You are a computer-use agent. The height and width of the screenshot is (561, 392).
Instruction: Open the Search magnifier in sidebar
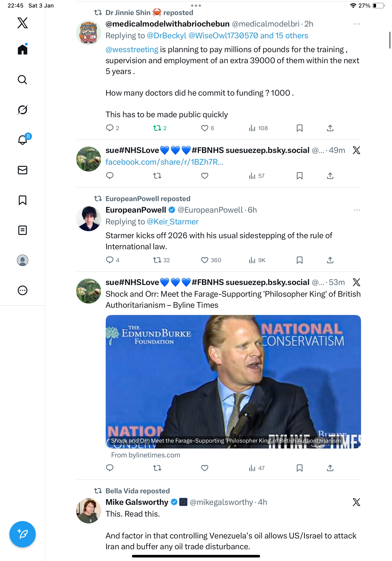click(23, 80)
